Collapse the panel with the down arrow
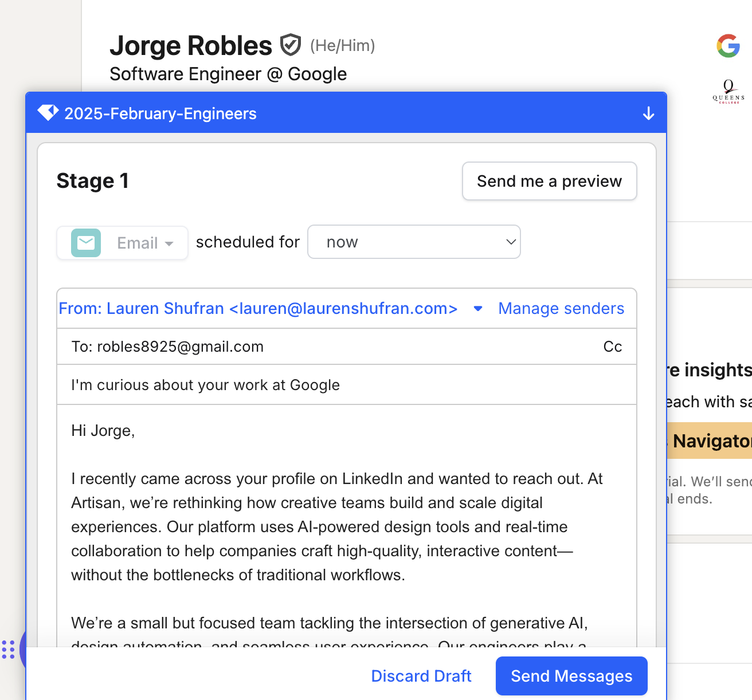This screenshot has height=700, width=752. pyautogui.click(x=648, y=113)
